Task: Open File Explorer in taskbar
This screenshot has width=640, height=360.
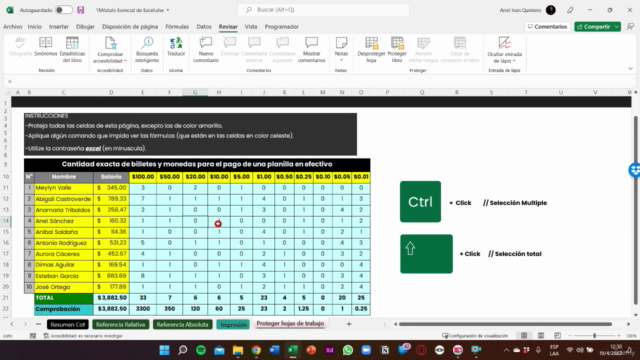Action: pyautogui.click(x=238, y=350)
